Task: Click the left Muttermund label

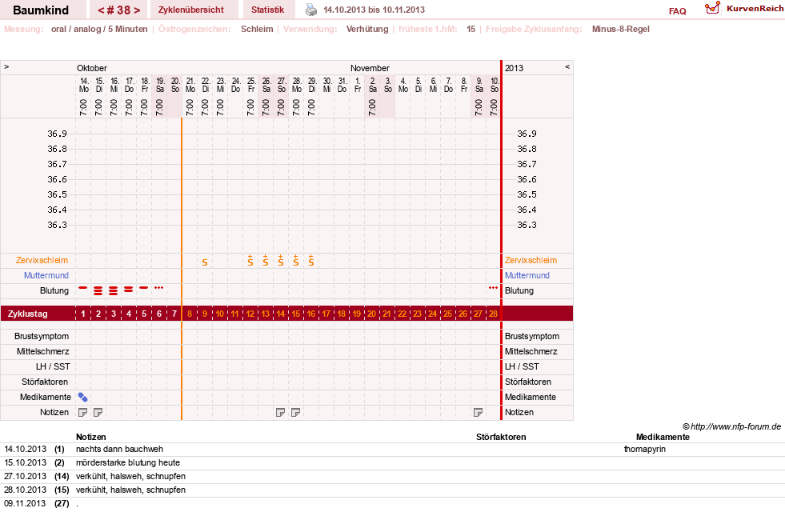Action: pyautogui.click(x=46, y=275)
